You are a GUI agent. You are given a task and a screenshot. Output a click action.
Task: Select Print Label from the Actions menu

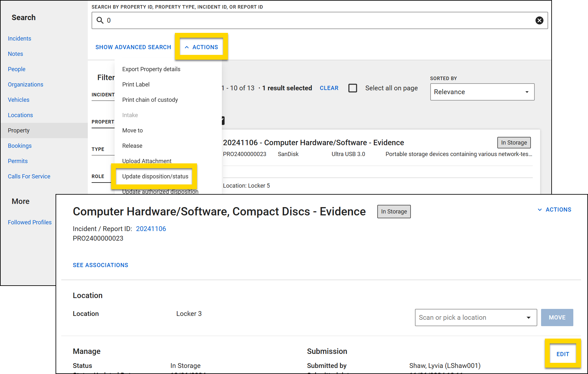coord(136,84)
